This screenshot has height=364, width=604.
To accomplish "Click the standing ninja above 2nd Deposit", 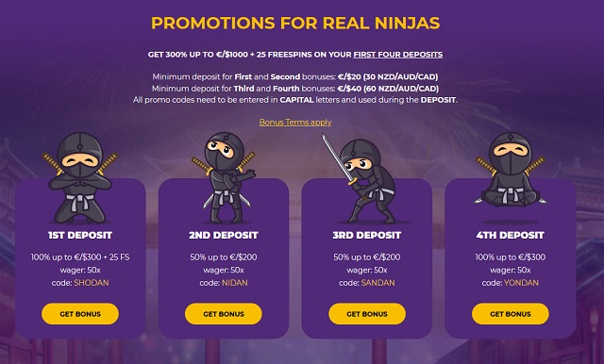I will pos(224,178).
